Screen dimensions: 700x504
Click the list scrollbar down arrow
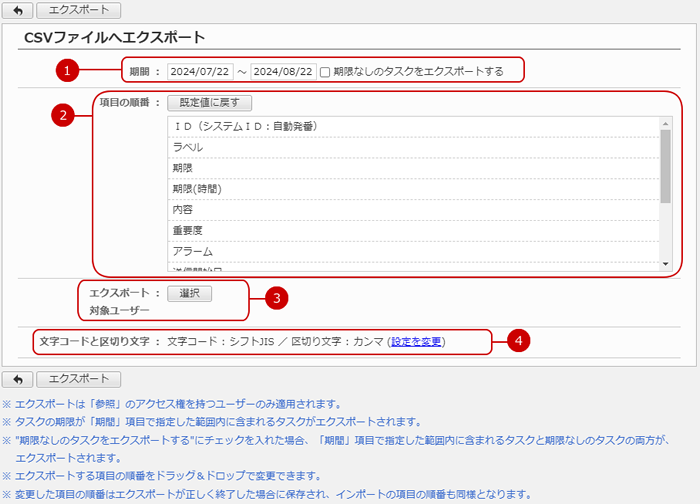coord(666,264)
